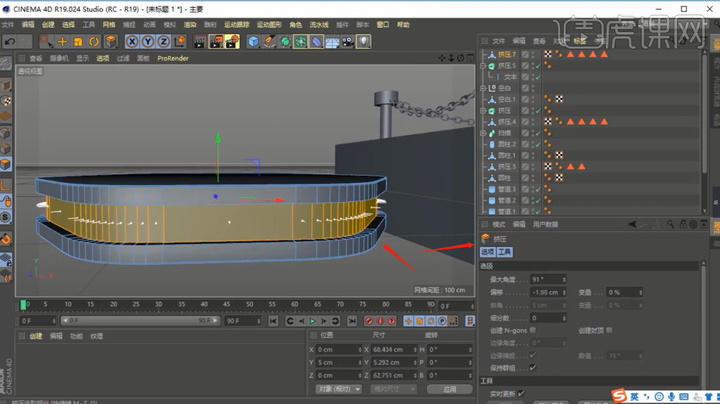Switch to the 工具 tab in attributes
This screenshot has width=720, height=404.
[x=505, y=252]
